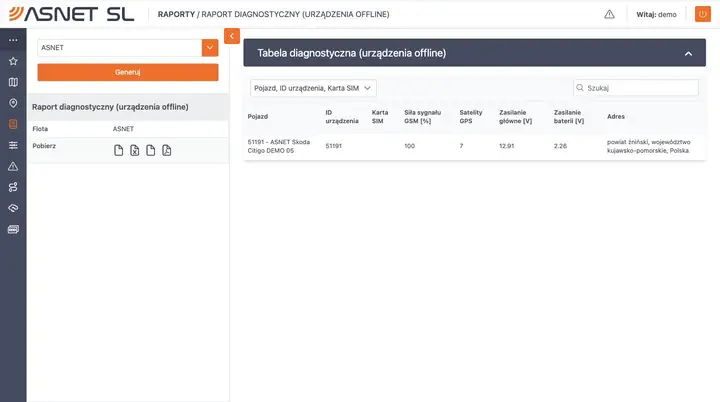Sort by Siła sygnału GSM [%] header
Image resolution: width=720 pixels, height=402 pixels.
pos(422,117)
